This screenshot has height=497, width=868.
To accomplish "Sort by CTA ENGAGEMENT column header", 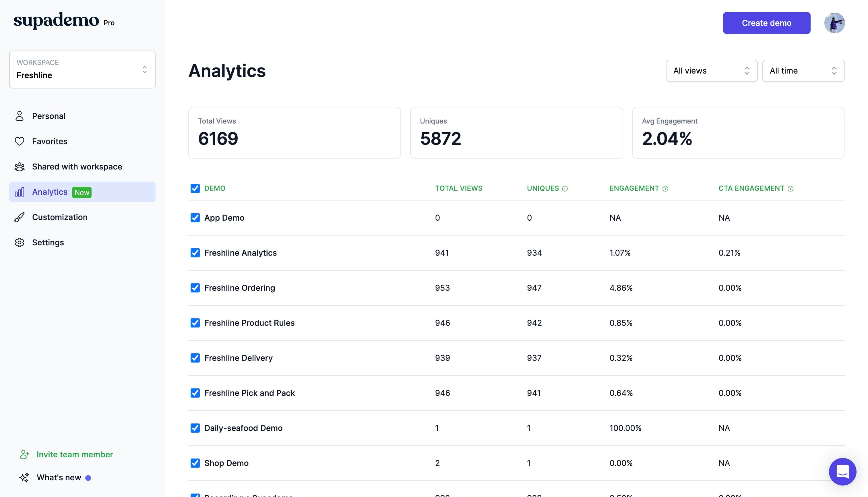I will [751, 188].
